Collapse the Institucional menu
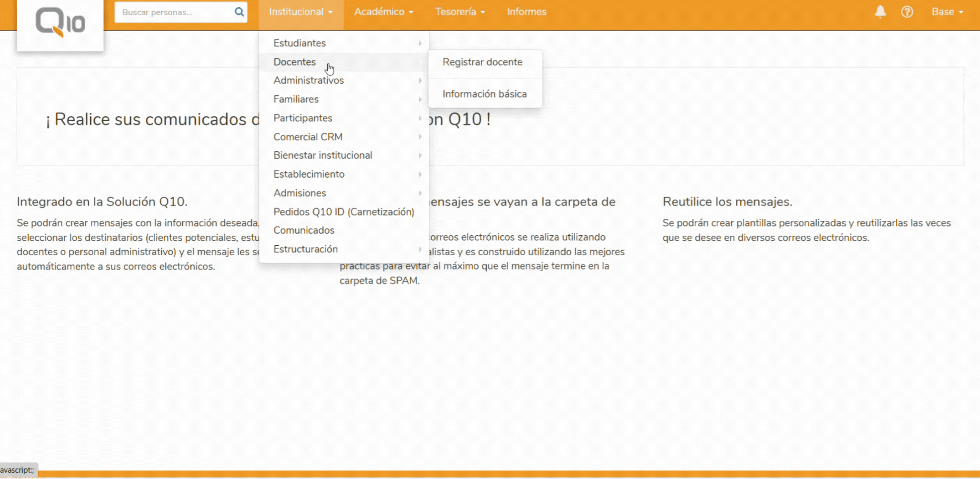The image size is (980, 479). click(301, 12)
